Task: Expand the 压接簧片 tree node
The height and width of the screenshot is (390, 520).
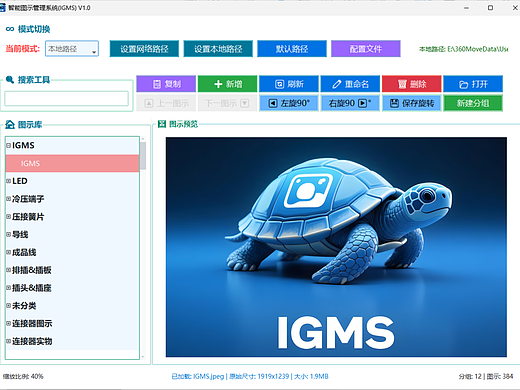Action: (x=8, y=217)
